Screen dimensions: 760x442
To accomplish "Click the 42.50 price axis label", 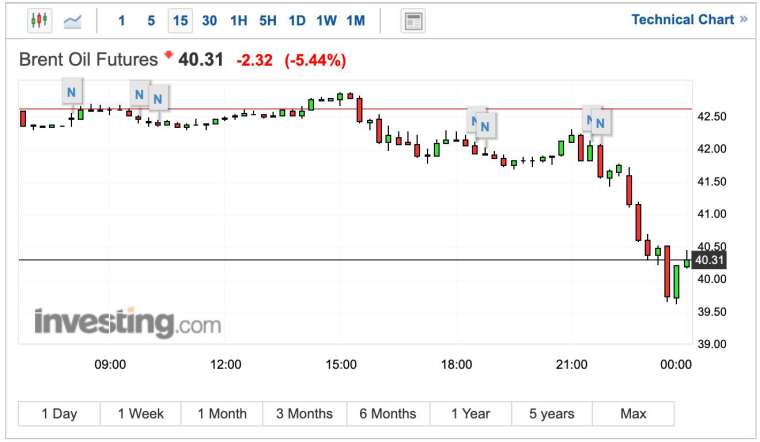I will [712, 116].
